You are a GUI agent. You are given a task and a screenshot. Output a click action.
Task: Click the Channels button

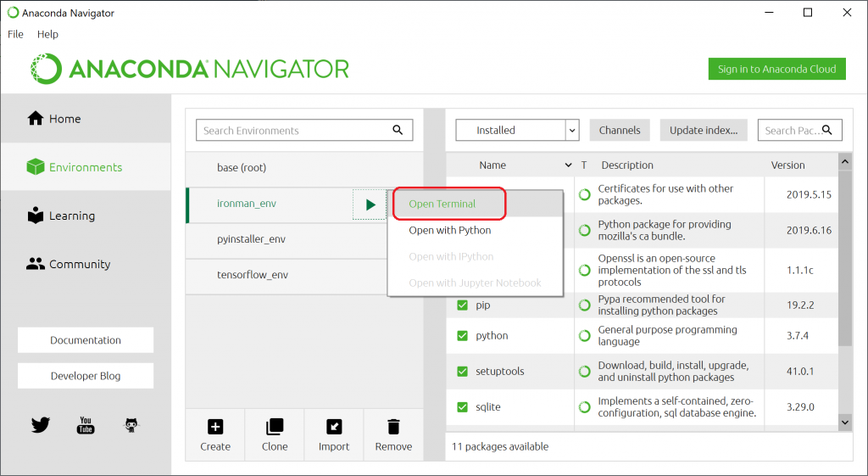click(x=620, y=130)
